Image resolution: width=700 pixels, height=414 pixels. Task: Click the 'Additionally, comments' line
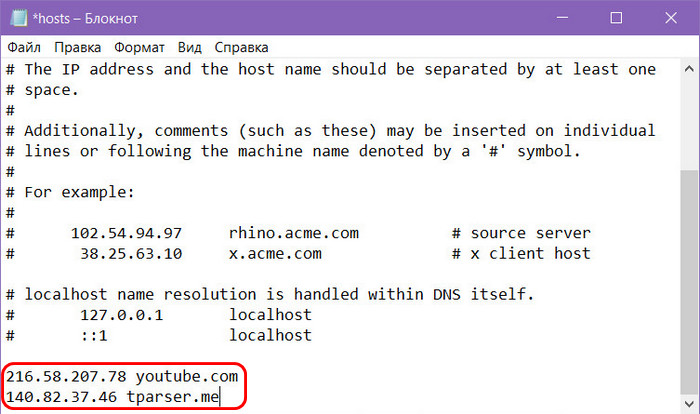331,130
